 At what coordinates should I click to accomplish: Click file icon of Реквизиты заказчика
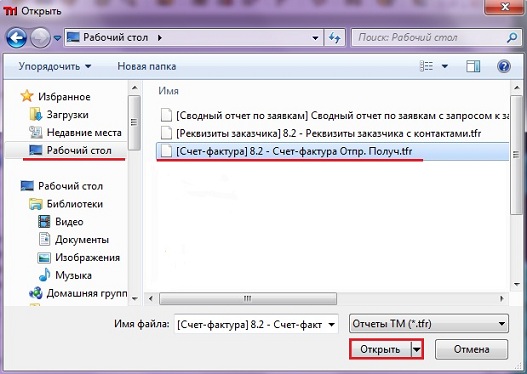pos(166,133)
